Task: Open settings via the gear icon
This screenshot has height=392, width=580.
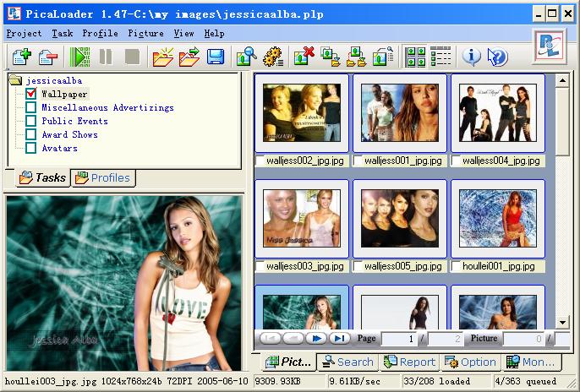Action: coord(271,57)
